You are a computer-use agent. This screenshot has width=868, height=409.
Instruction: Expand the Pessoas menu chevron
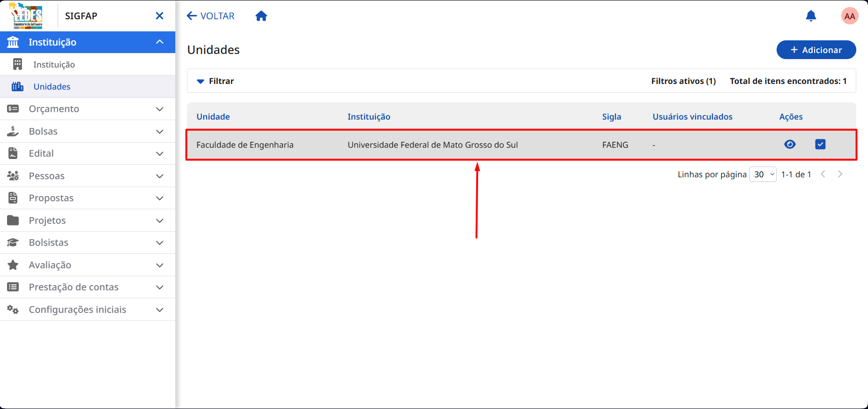coord(159,176)
